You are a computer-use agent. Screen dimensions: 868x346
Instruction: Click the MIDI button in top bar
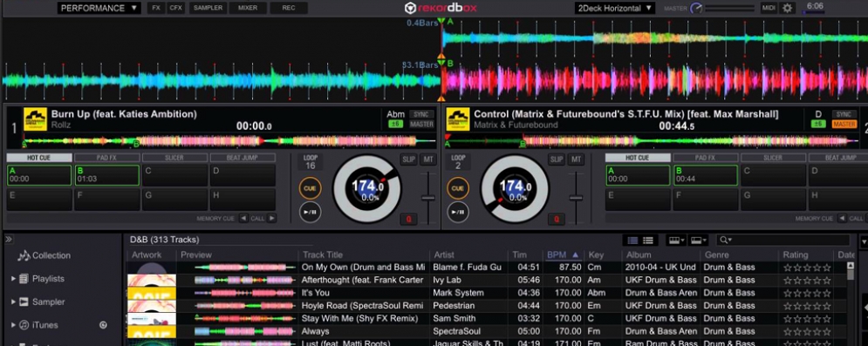click(x=769, y=8)
